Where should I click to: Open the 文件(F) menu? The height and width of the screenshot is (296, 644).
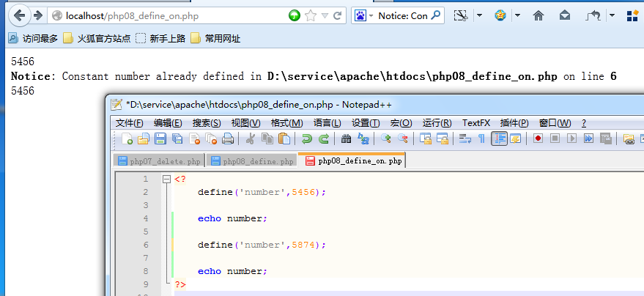coord(130,123)
